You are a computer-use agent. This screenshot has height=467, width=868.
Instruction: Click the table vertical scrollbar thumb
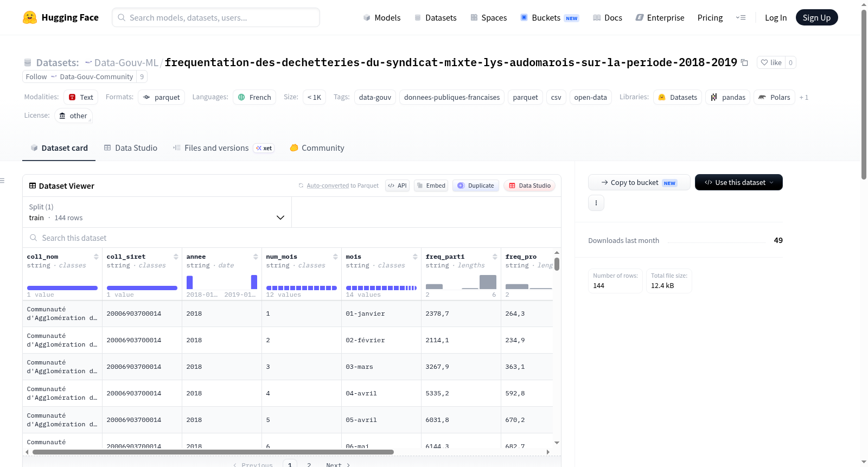pos(557,264)
